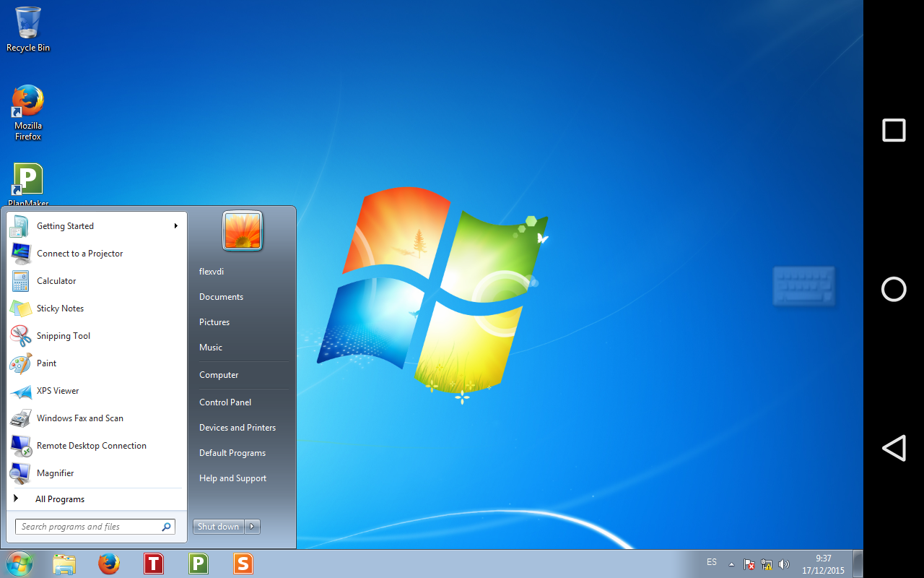Click the Action Center flag tray icon
The width and height of the screenshot is (924, 578).
click(x=749, y=564)
